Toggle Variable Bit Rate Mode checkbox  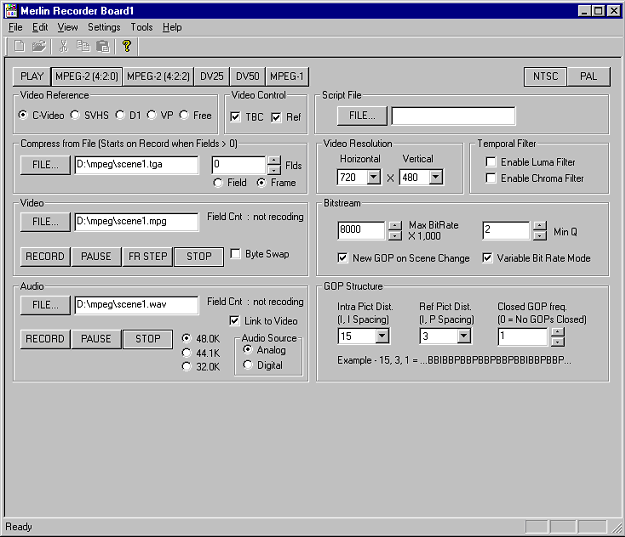click(487, 258)
